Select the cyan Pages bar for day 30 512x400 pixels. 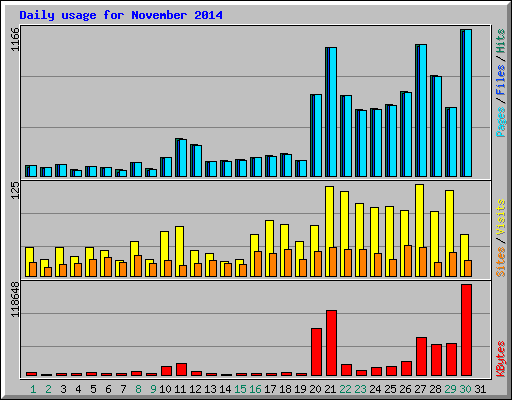click(468, 103)
